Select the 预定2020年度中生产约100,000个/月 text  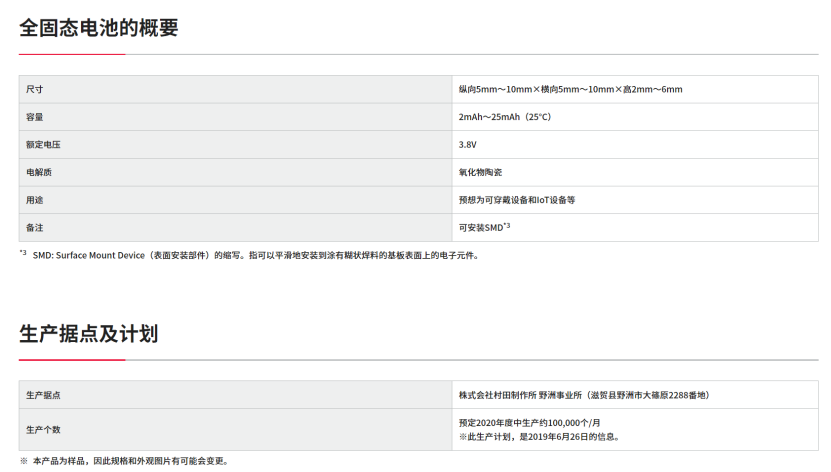click(x=531, y=422)
